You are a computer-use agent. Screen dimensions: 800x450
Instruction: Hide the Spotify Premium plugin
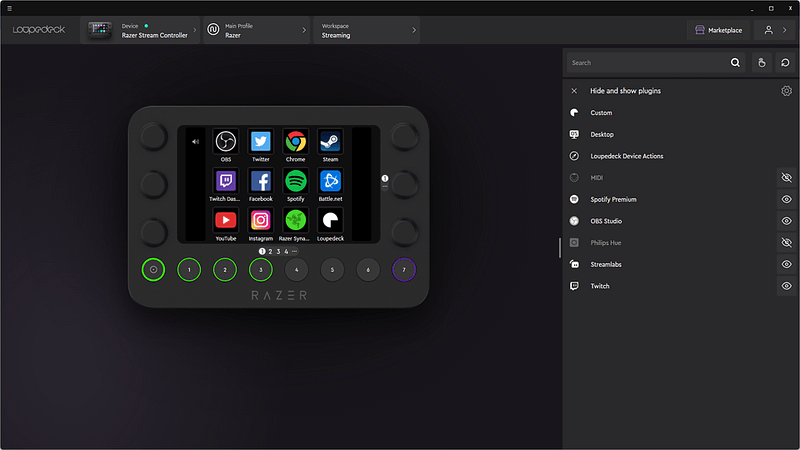786,199
